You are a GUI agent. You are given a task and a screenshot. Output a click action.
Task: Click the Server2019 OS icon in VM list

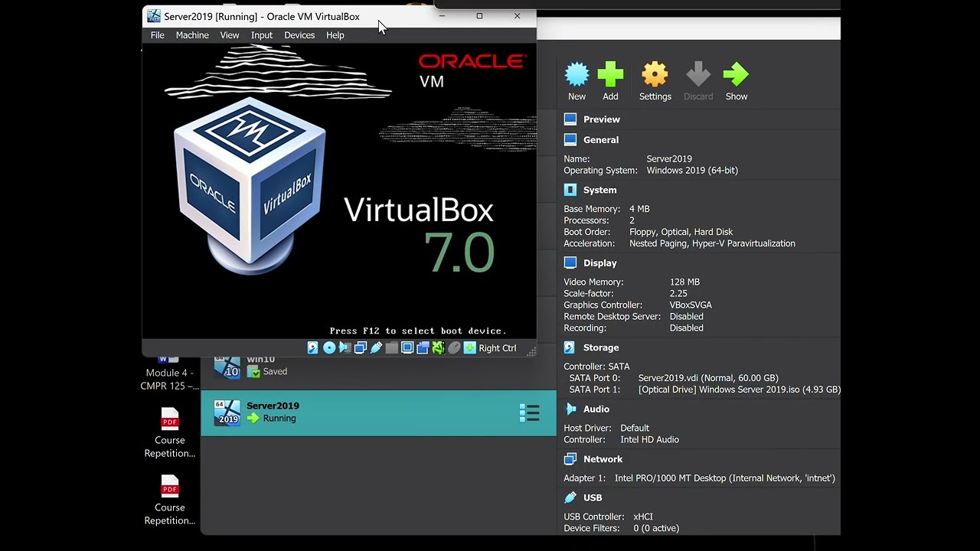pos(227,412)
